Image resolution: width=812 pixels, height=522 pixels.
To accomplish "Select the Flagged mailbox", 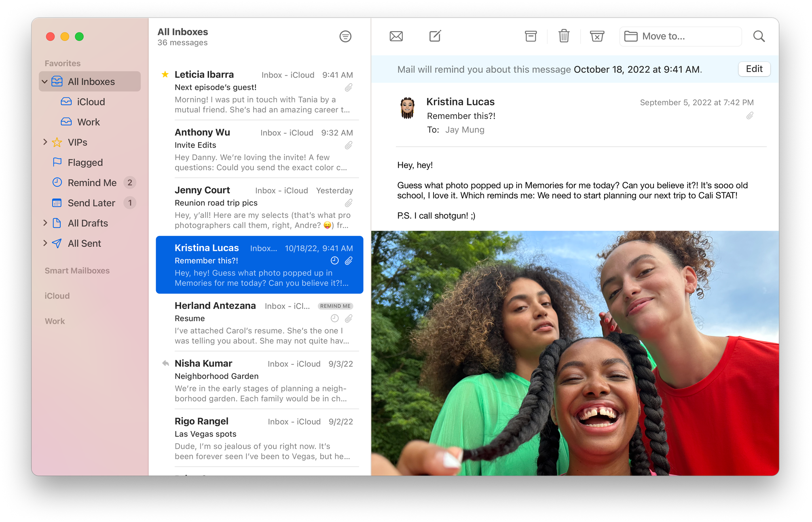I will pos(85,162).
